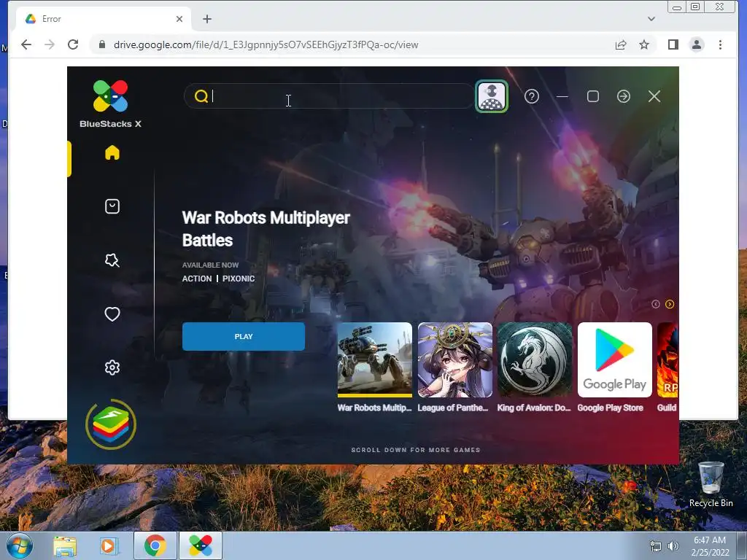Open the Windows Start menu

click(x=19, y=545)
